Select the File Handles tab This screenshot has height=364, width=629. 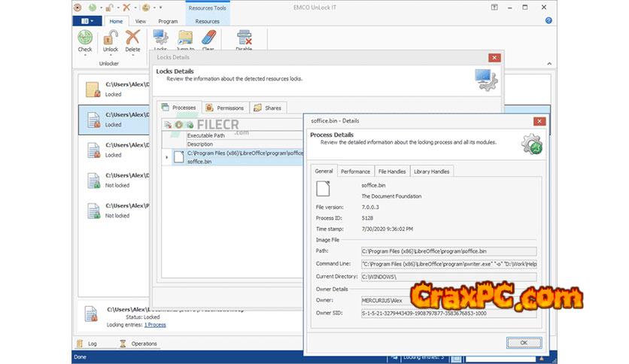391,171
